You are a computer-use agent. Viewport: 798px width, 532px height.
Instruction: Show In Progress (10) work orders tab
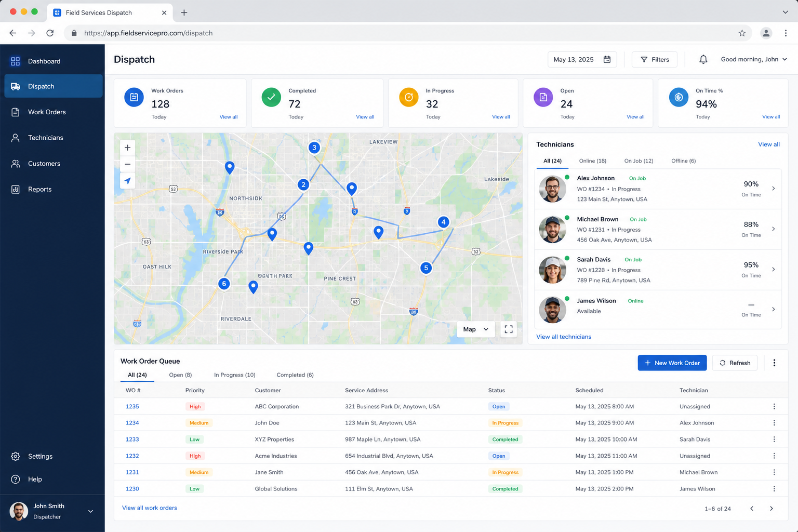(235, 375)
